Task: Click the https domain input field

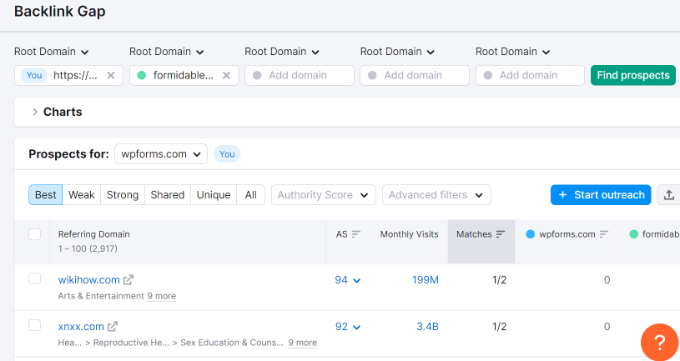Action: tap(69, 75)
